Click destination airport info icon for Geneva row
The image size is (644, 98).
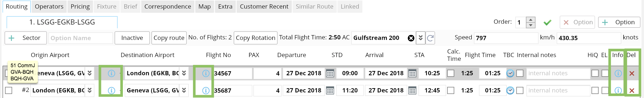pos(206,90)
